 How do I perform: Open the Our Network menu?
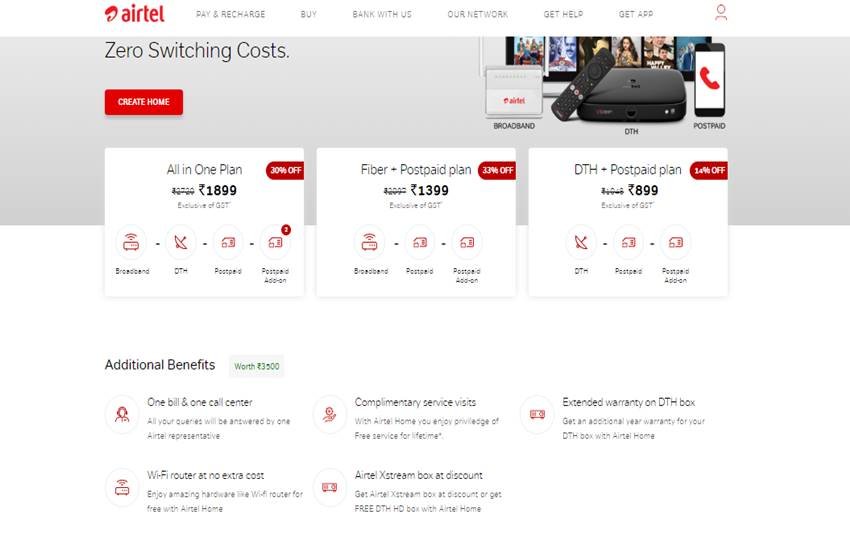(478, 14)
